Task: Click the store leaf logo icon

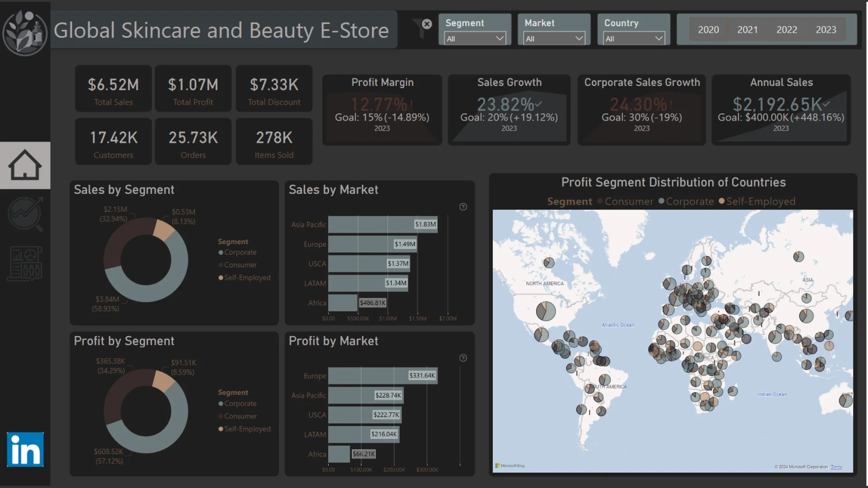Action: [x=25, y=33]
